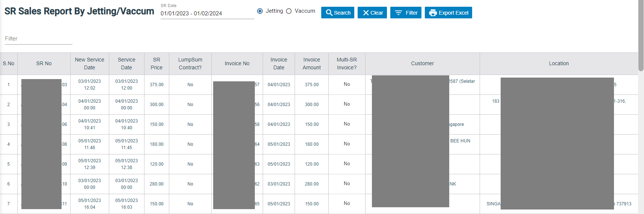The height and width of the screenshot is (214, 644).
Task: Click invoice amount 375.00 in row 1
Action: (311, 85)
